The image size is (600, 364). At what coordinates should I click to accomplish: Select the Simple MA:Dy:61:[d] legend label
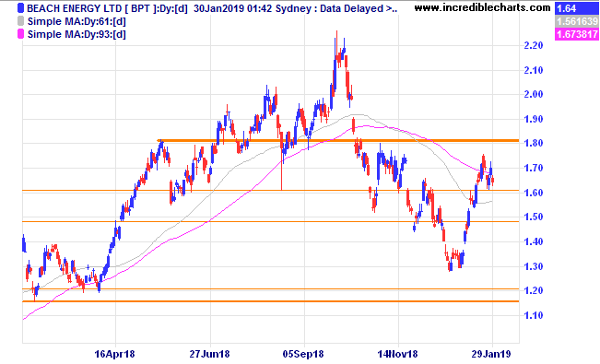tap(76, 21)
